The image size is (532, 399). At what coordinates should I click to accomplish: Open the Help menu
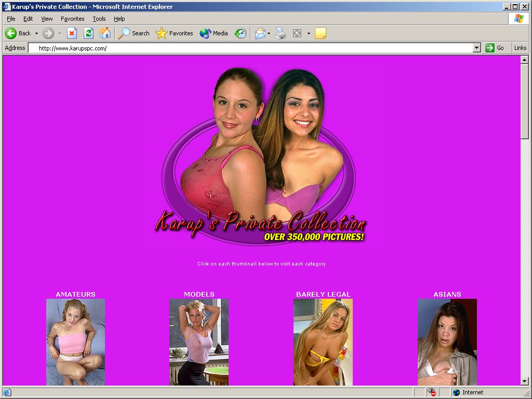pos(119,19)
